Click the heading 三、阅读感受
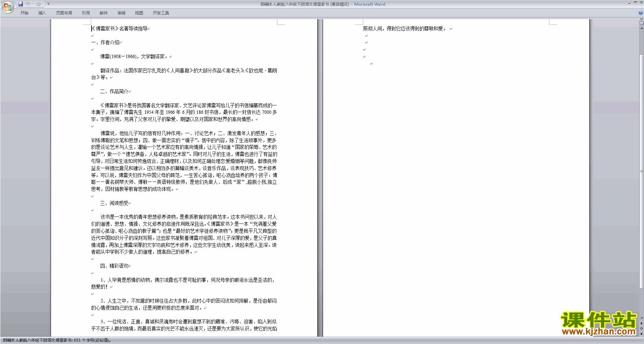Image resolution: width=644 pixels, height=344 pixels. (114, 203)
